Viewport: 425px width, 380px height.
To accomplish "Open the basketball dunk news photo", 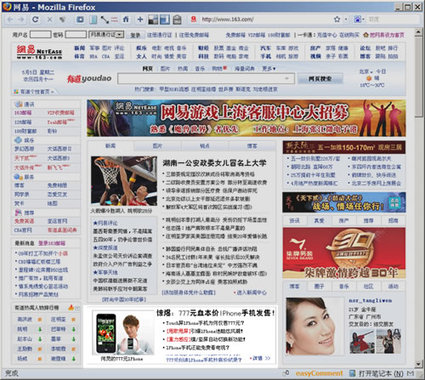I will 124,180.
